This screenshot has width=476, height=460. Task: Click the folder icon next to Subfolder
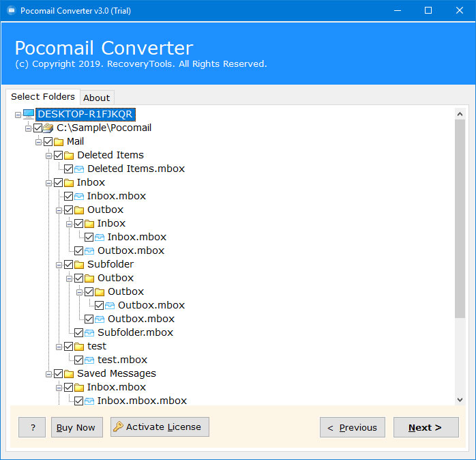click(x=79, y=265)
